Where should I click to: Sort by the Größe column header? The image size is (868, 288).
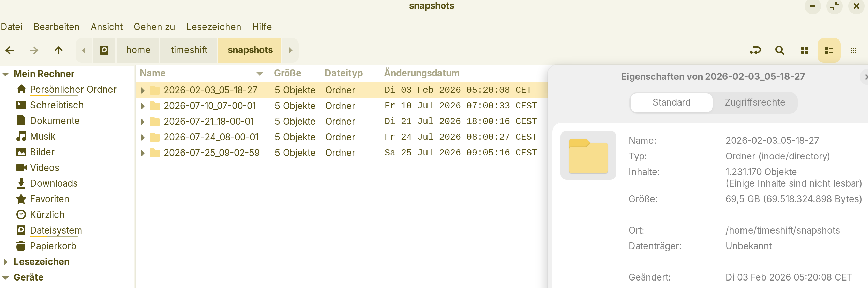coord(287,73)
